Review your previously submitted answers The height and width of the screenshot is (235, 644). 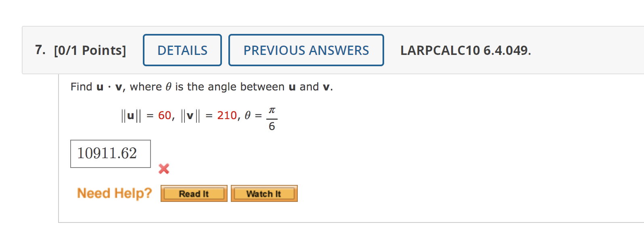(x=306, y=50)
